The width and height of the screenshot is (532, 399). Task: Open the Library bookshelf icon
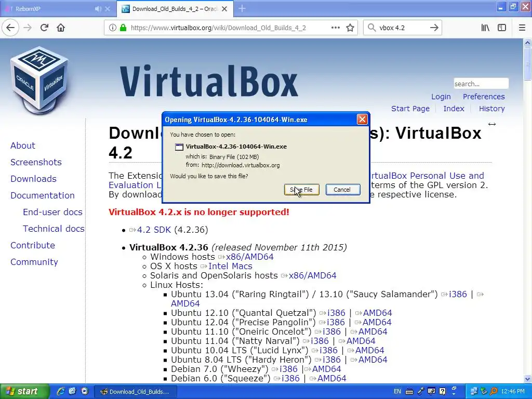(485, 28)
